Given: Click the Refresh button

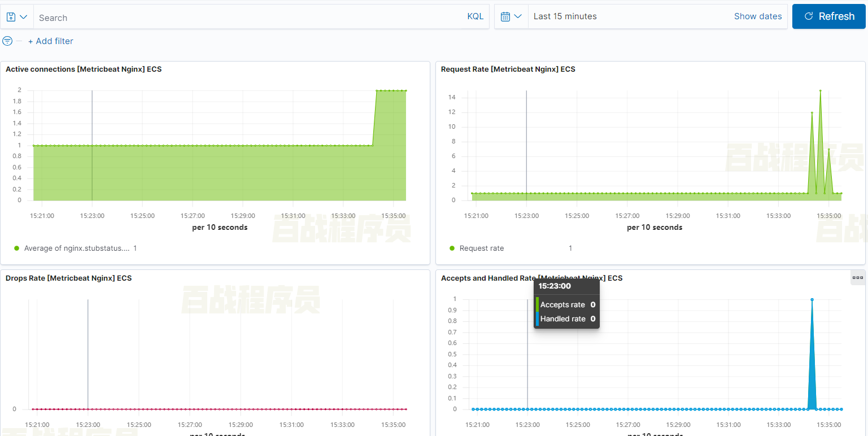Looking at the screenshot, I should click(828, 16).
